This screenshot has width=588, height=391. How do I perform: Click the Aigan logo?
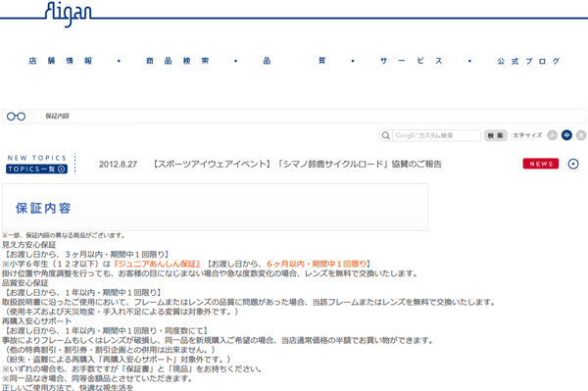[x=68, y=15]
